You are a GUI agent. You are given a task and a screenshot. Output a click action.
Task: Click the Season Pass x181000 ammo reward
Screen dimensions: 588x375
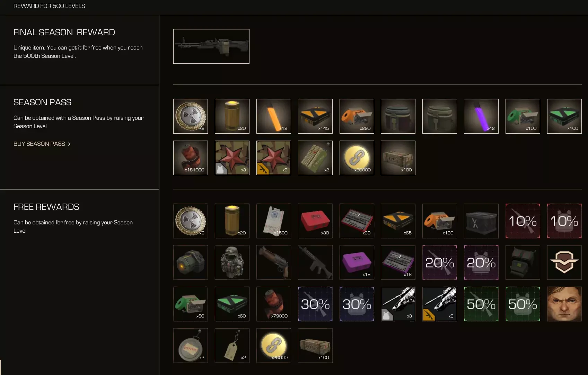tap(191, 158)
